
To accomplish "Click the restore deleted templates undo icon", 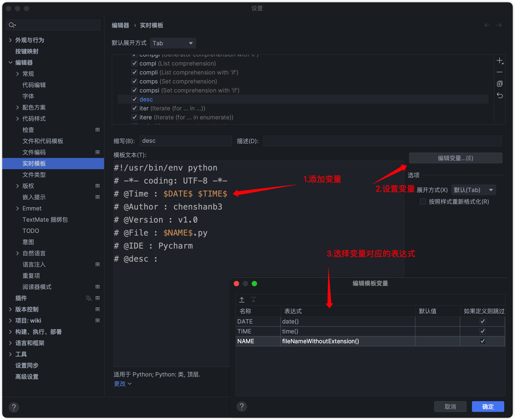I will click(500, 96).
